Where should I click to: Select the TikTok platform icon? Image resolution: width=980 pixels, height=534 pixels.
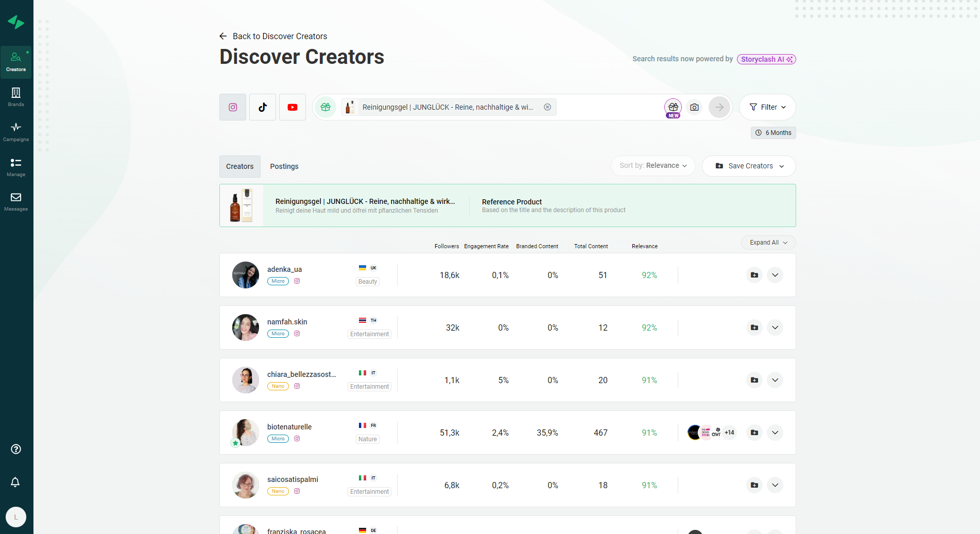(262, 107)
